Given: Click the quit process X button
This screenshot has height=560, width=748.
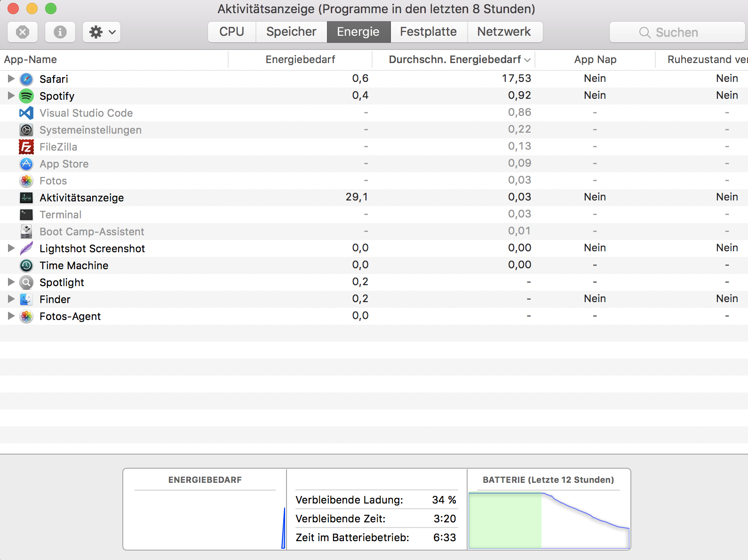Looking at the screenshot, I should coord(23,32).
